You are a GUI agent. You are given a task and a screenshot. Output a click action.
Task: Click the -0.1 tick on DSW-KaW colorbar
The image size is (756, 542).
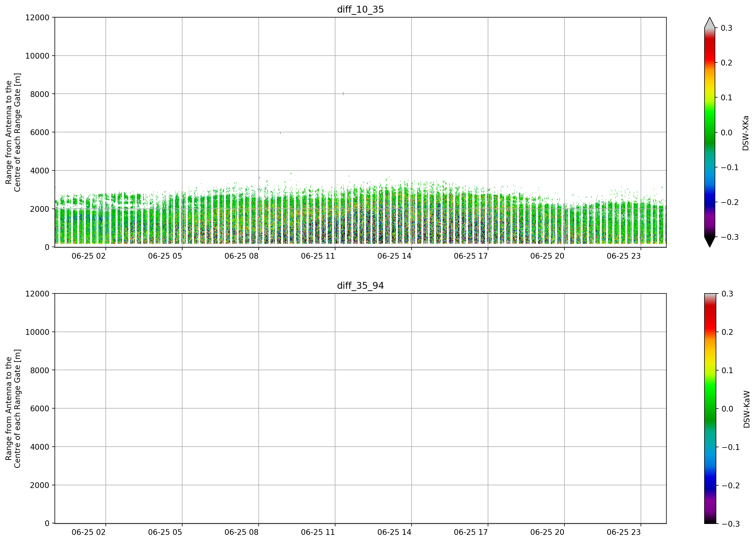click(x=730, y=447)
